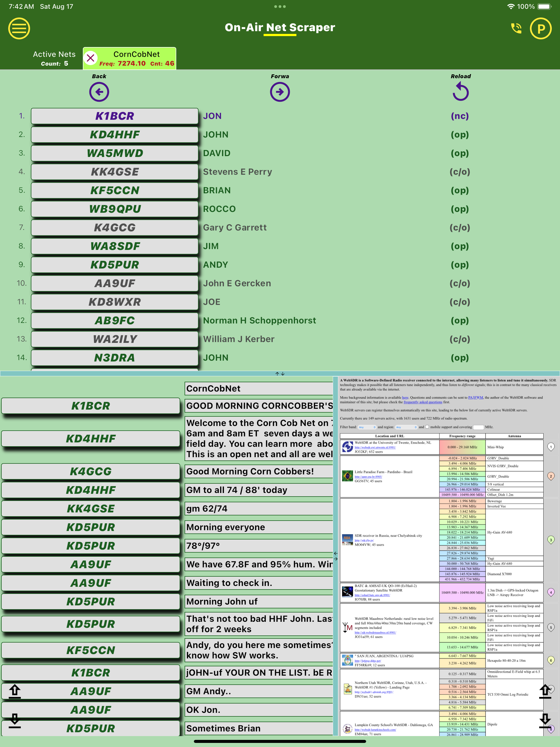
Task: Open the websdrmaasbree WebSDR link
Action: point(375,632)
